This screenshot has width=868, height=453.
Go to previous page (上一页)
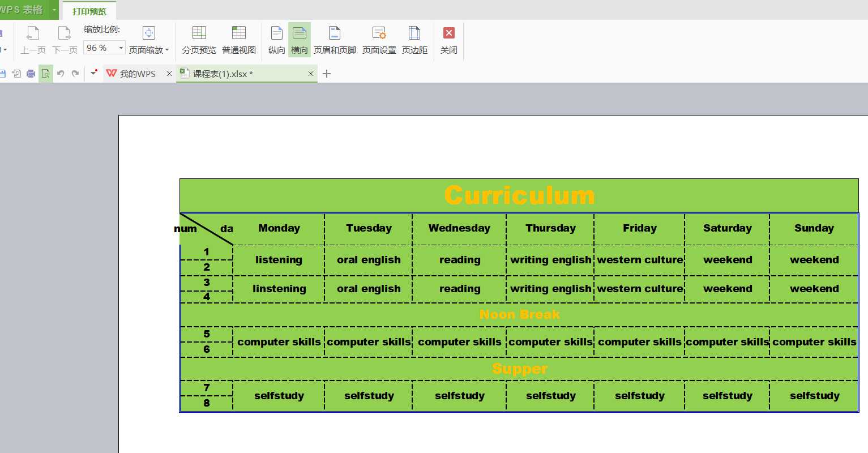click(x=33, y=40)
